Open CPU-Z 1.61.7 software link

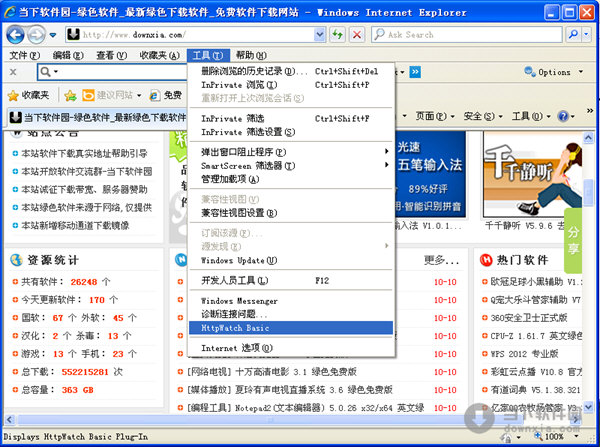click(x=536, y=336)
